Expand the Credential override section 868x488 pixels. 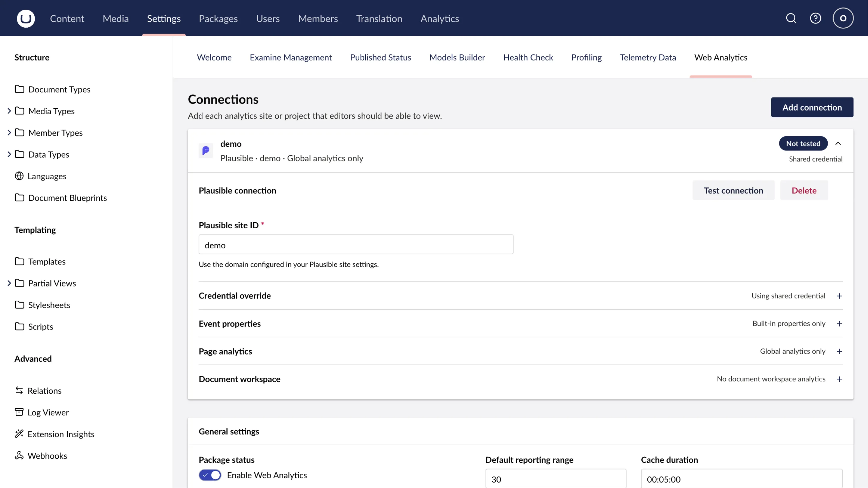839,296
